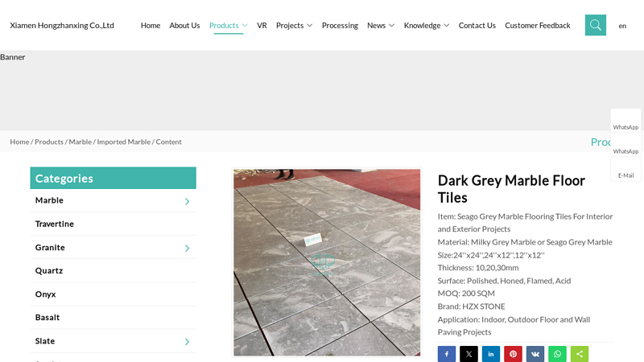
Task: Share the product on LinkedIn
Action: [491, 354]
